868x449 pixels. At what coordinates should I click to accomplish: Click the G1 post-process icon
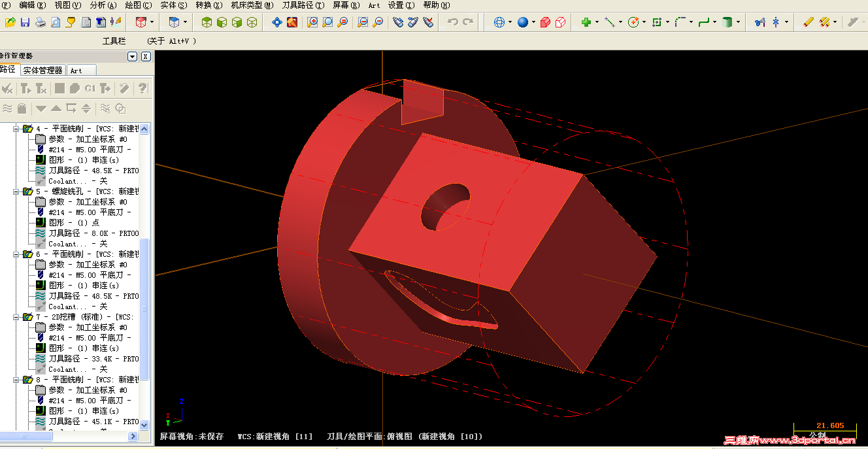pos(90,88)
